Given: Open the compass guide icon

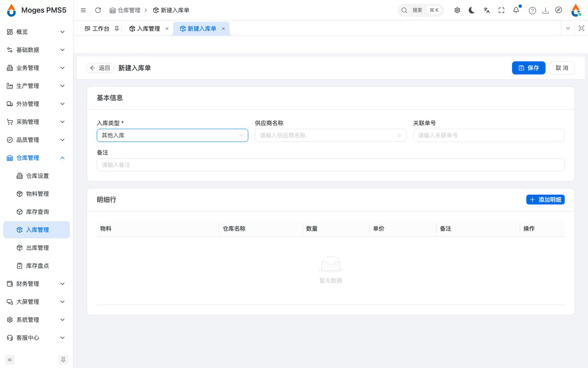Looking at the screenshot, I should [559, 10].
